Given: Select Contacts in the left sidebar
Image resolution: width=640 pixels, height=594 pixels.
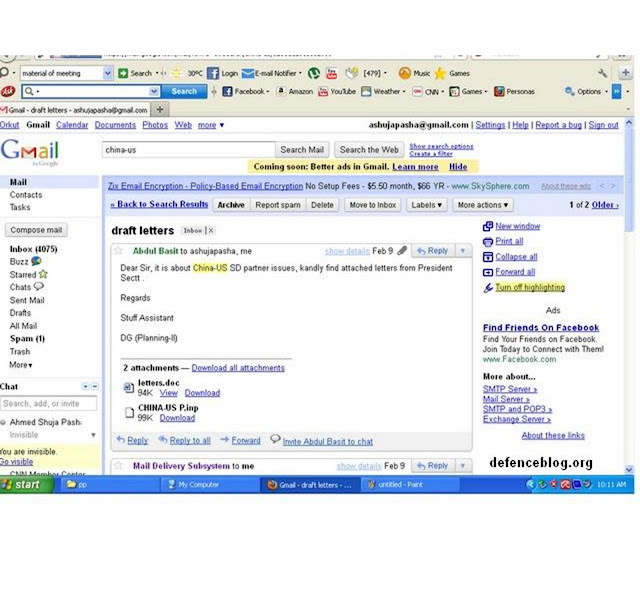Looking at the screenshot, I should click(26, 195).
